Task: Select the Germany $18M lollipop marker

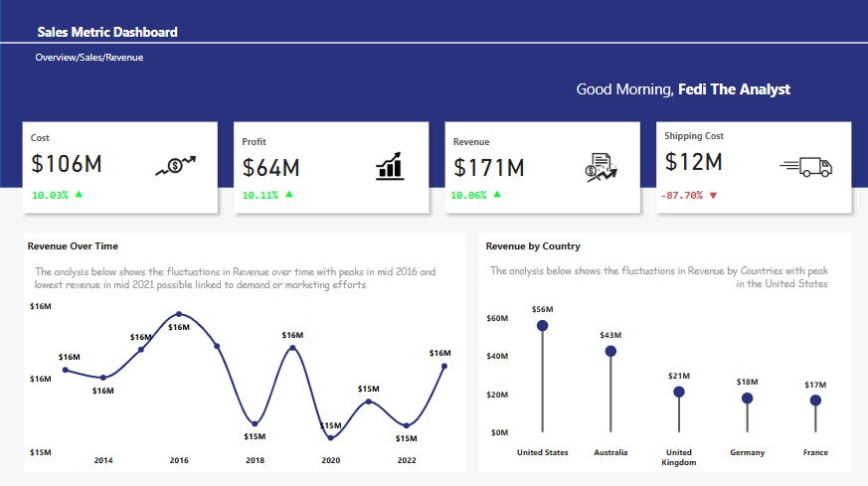Action: [x=747, y=398]
